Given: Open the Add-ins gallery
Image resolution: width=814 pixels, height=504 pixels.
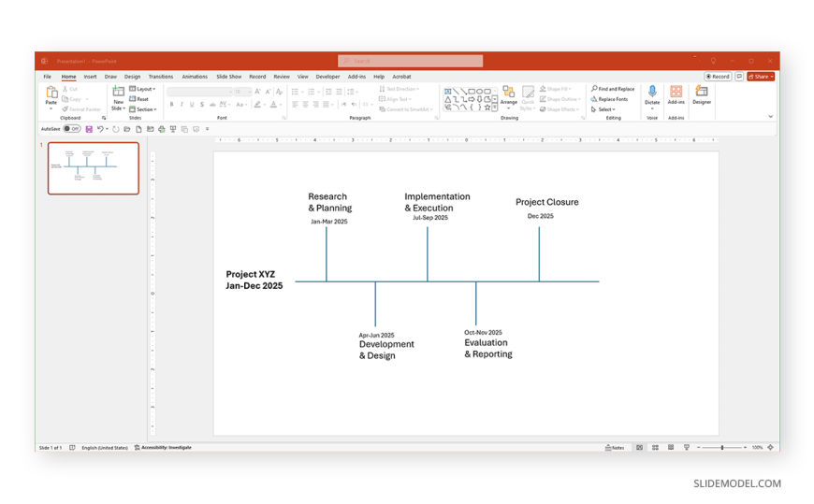Looking at the screenshot, I should point(676,95).
